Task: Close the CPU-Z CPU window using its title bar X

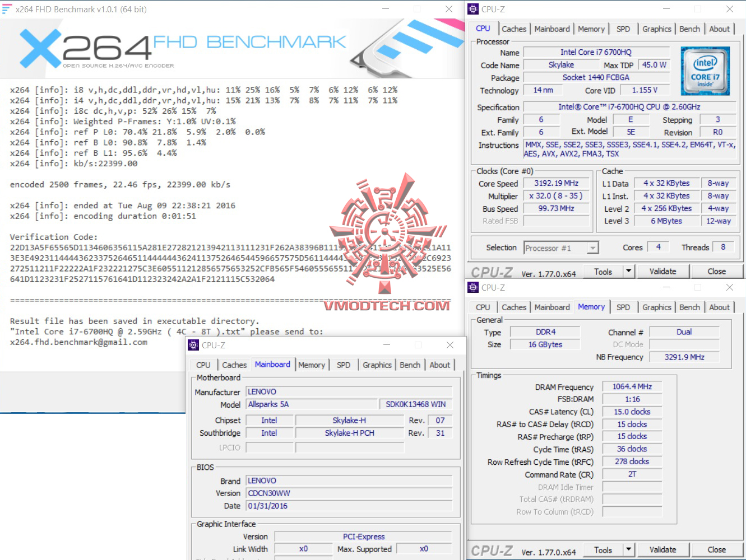Action: 729,9
